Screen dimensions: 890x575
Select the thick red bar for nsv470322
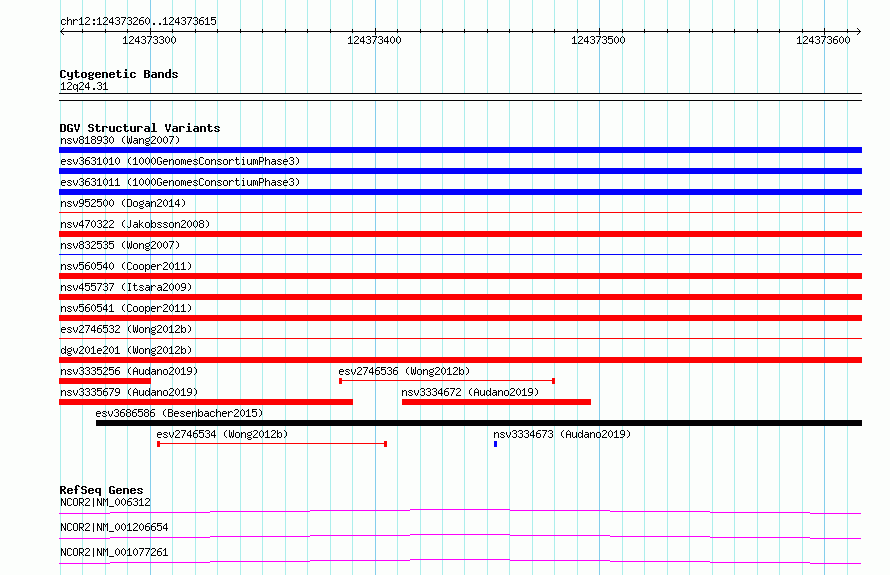tap(460, 234)
